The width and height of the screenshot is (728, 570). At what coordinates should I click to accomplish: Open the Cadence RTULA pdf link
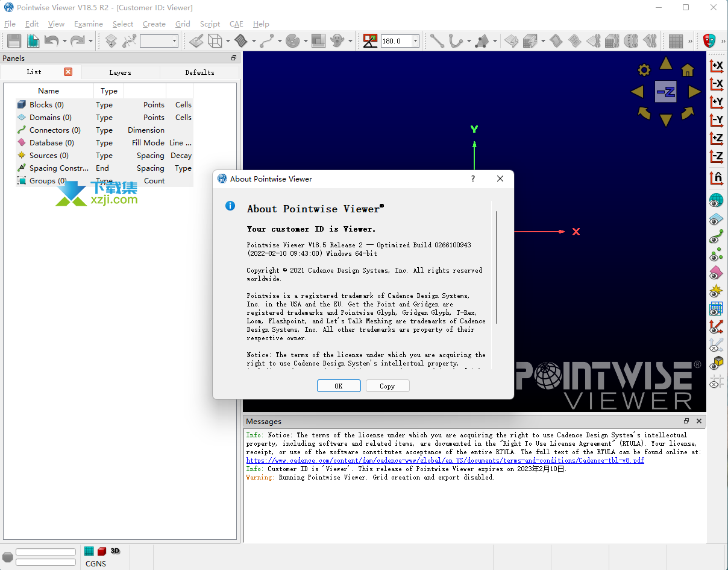pyautogui.click(x=445, y=460)
